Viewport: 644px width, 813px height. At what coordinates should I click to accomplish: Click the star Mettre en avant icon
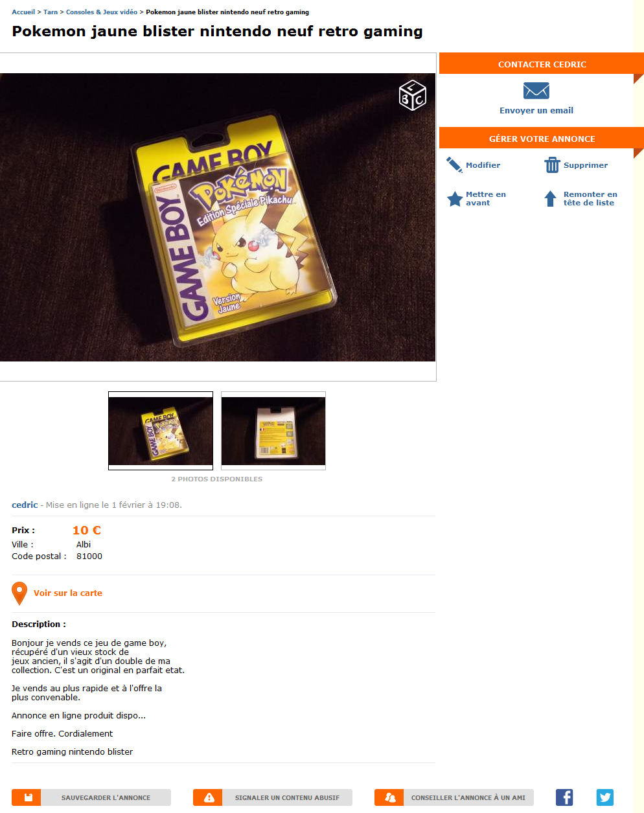pyautogui.click(x=455, y=198)
